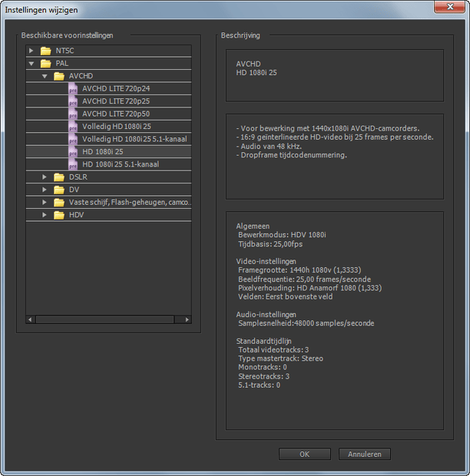
Task: Collapse the PAL folder arrow
Action: (31, 64)
